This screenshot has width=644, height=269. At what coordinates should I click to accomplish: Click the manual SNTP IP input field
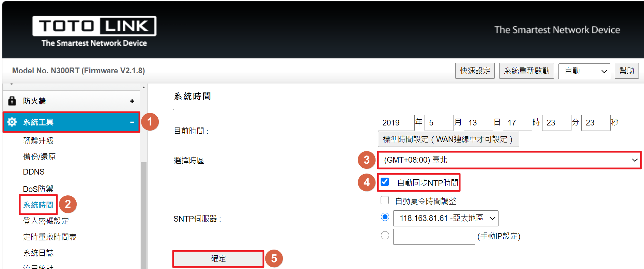(x=434, y=237)
